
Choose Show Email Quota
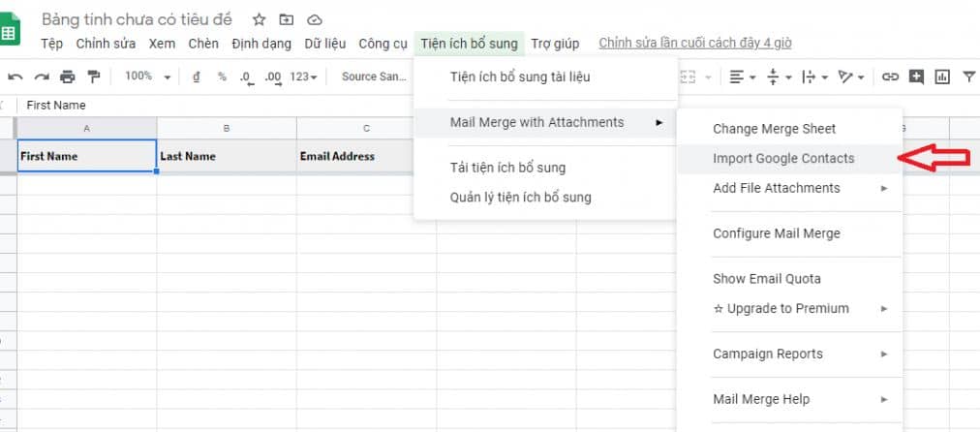click(x=790, y=279)
